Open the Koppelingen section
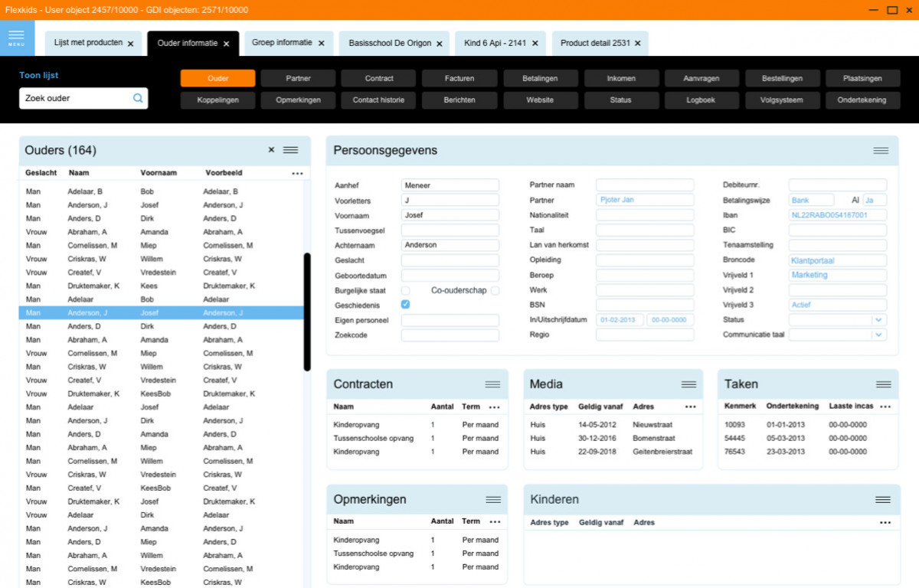Screen dimensions: 919x588 (x=217, y=100)
